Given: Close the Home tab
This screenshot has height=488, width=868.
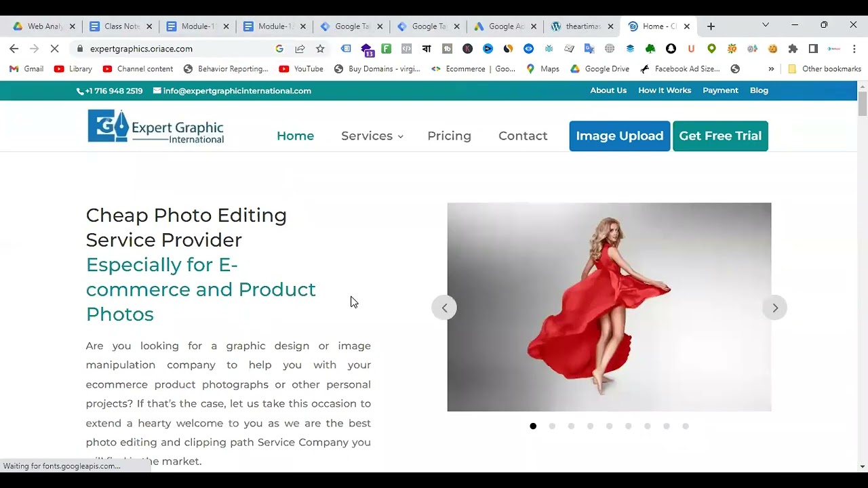Looking at the screenshot, I should click(687, 26).
